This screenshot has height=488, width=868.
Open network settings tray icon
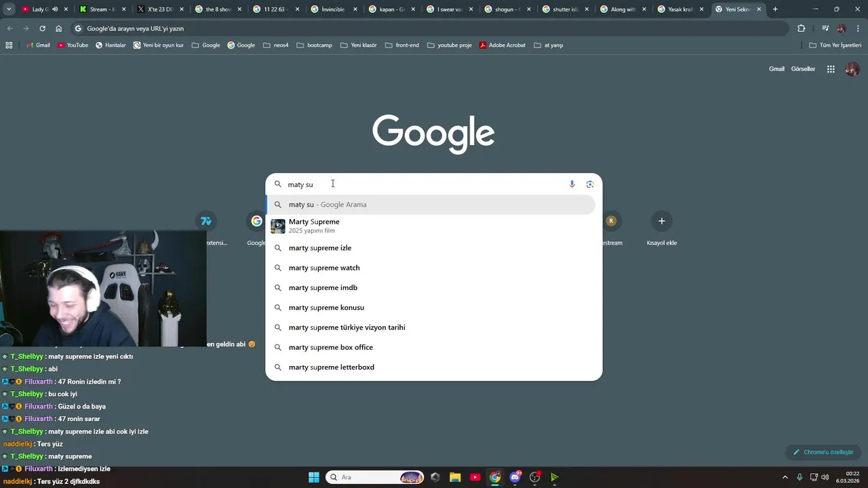click(814, 477)
